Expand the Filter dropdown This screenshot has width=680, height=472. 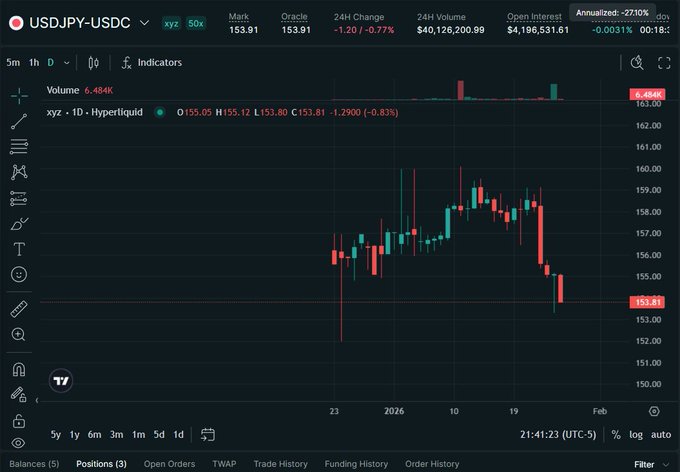pyautogui.click(x=649, y=464)
